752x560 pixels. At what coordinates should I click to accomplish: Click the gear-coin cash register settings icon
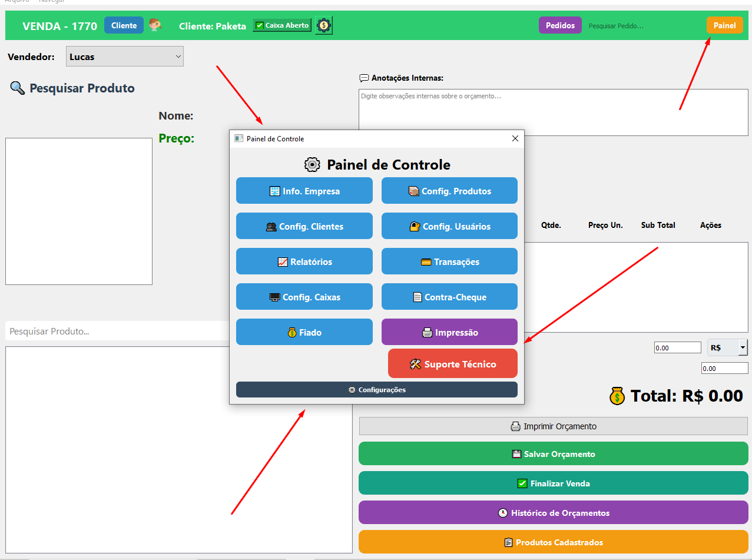pyautogui.click(x=323, y=25)
